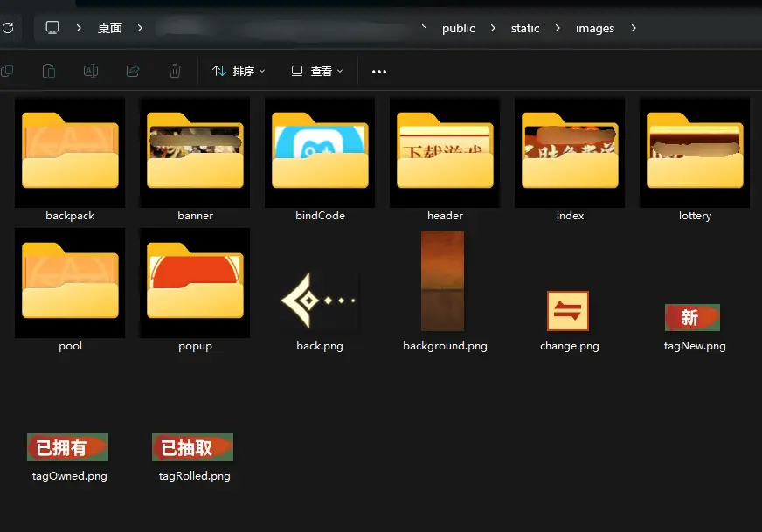Click the This PC monitor icon
This screenshot has width=762, height=532.
point(52,28)
